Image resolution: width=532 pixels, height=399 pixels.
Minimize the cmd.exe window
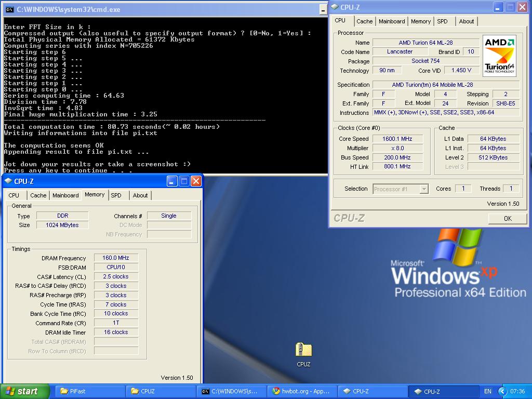pyautogui.click(x=323, y=10)
